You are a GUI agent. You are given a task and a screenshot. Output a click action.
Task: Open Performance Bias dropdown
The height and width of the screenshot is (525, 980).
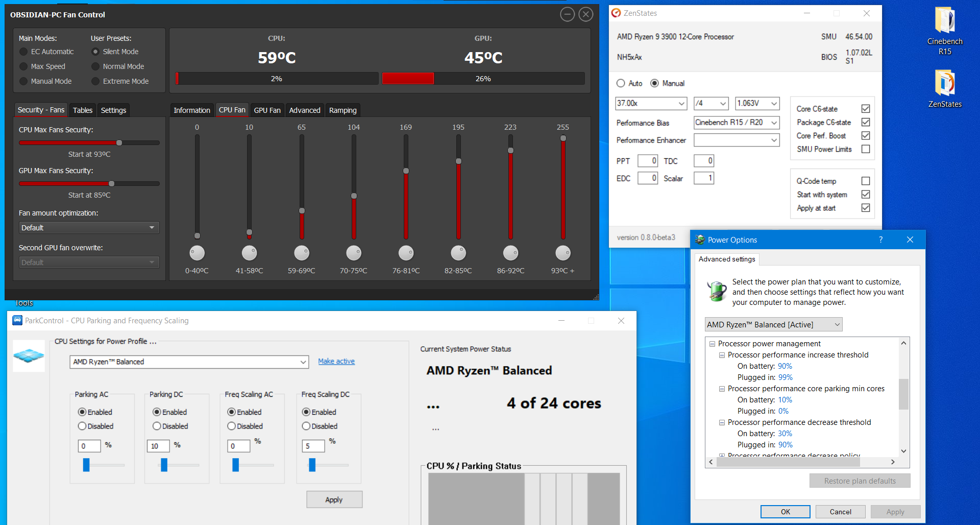pyautogui.click(x=737, y=123)
